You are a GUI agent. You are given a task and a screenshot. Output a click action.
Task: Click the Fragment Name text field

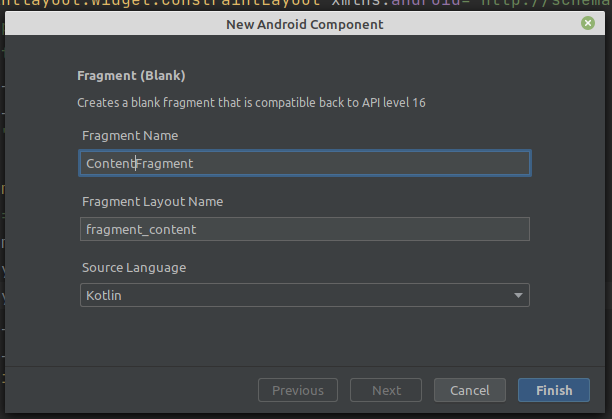[304, 163]
